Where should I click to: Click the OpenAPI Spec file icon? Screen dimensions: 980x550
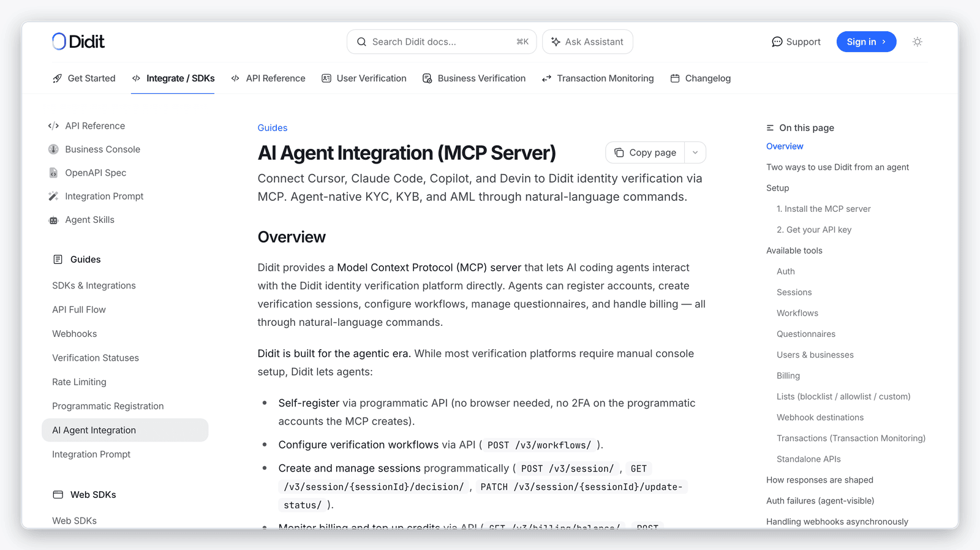point(53,173)
